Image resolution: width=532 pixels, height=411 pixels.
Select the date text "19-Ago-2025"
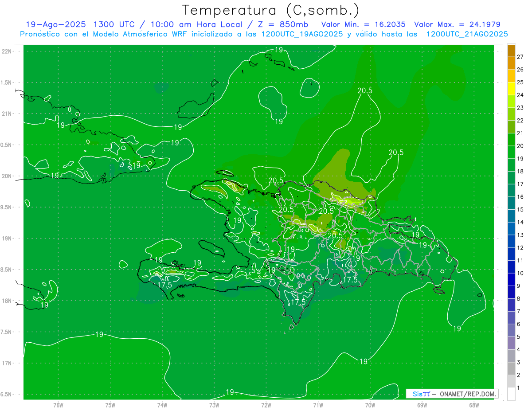pos(56,24)
